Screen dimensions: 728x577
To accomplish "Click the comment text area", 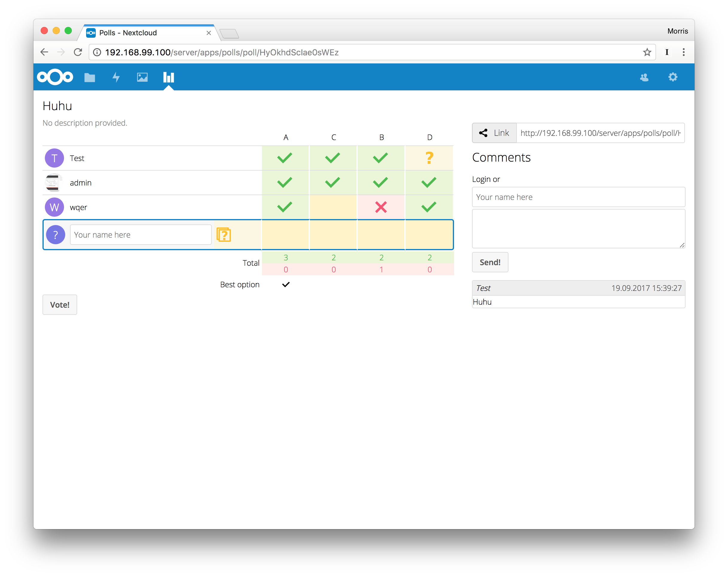I will [x=578, y=229].
